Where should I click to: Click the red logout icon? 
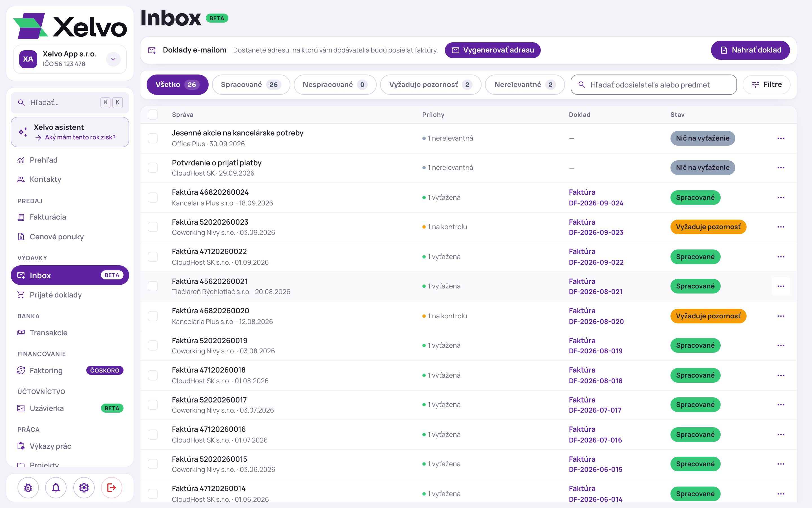coord(112,487)
